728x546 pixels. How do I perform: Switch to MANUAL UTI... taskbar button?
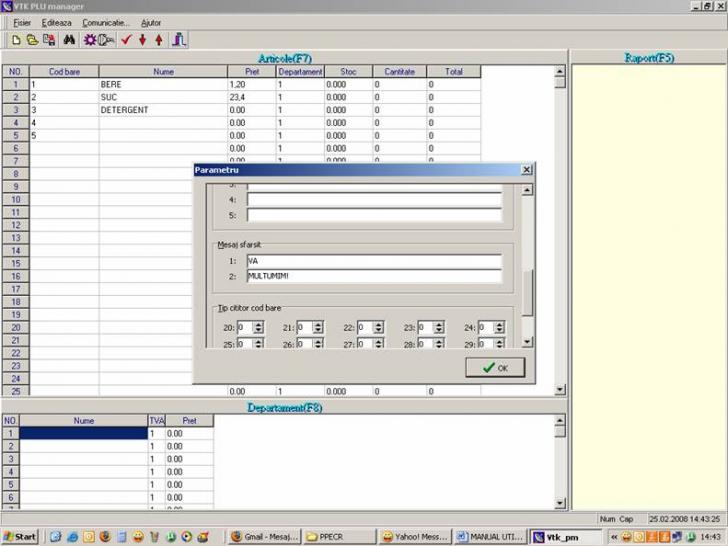[490, 537]
